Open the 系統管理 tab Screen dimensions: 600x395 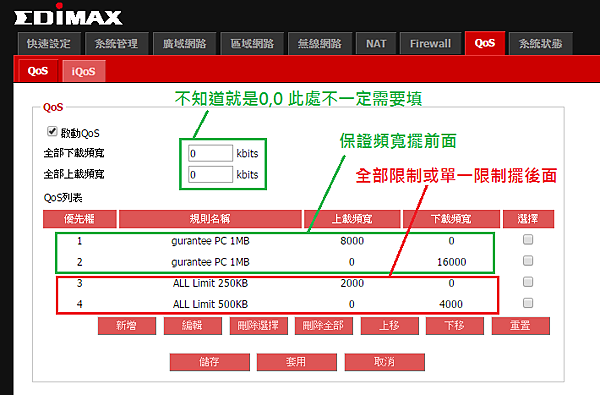(x=116, y=44)
